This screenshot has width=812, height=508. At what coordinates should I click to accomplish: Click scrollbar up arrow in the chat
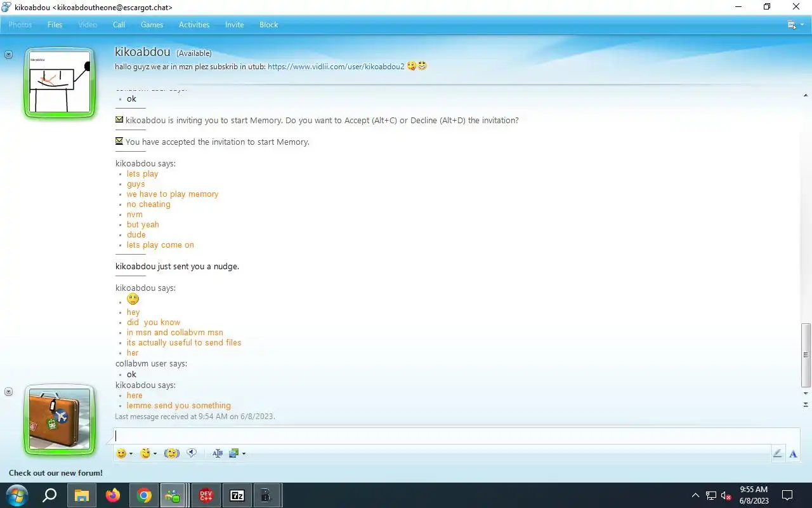806,95
